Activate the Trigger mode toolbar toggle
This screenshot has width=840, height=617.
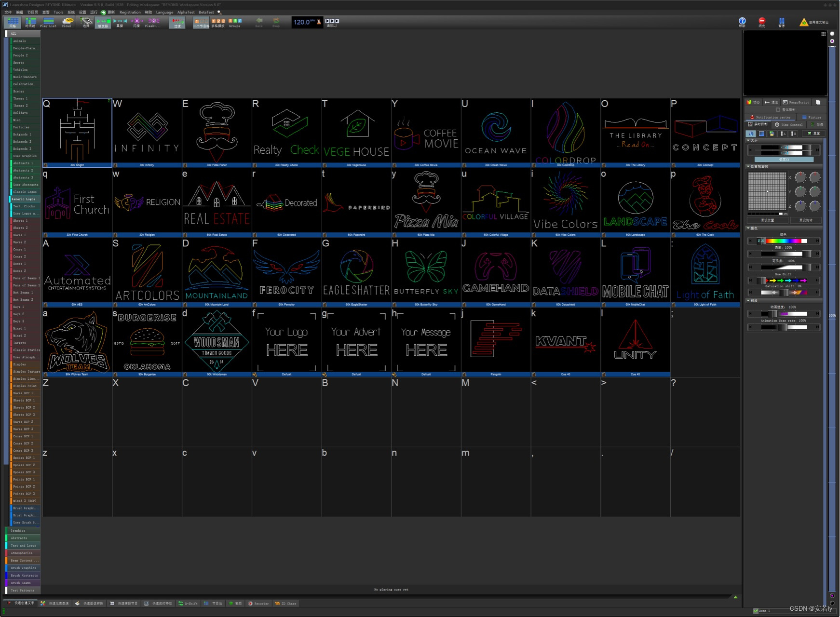coord(103,22)
